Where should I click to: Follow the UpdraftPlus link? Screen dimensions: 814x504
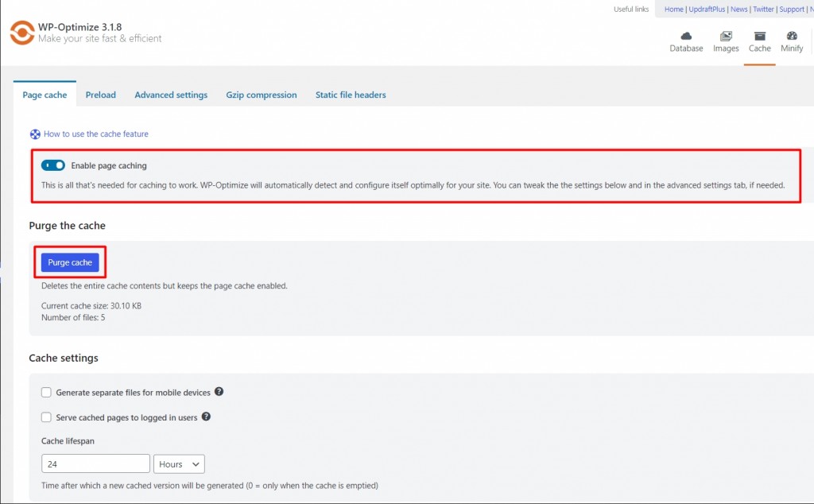707,10
